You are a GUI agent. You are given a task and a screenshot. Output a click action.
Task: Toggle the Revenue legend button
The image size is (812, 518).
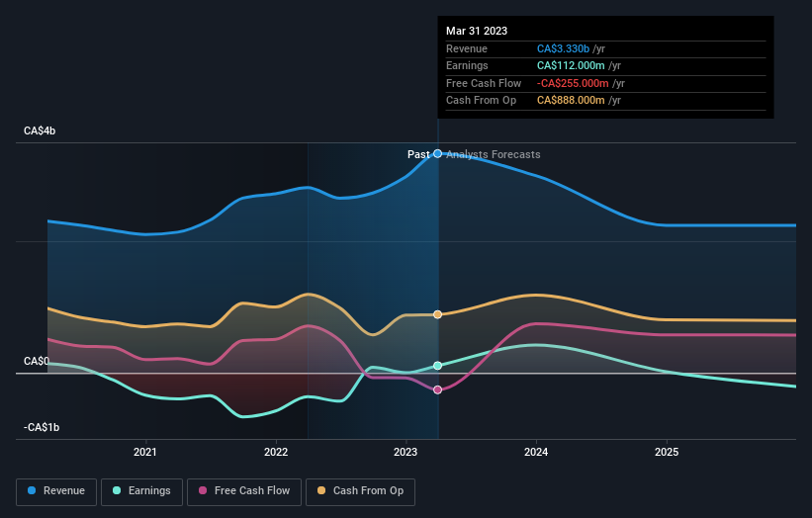[56, 491]
